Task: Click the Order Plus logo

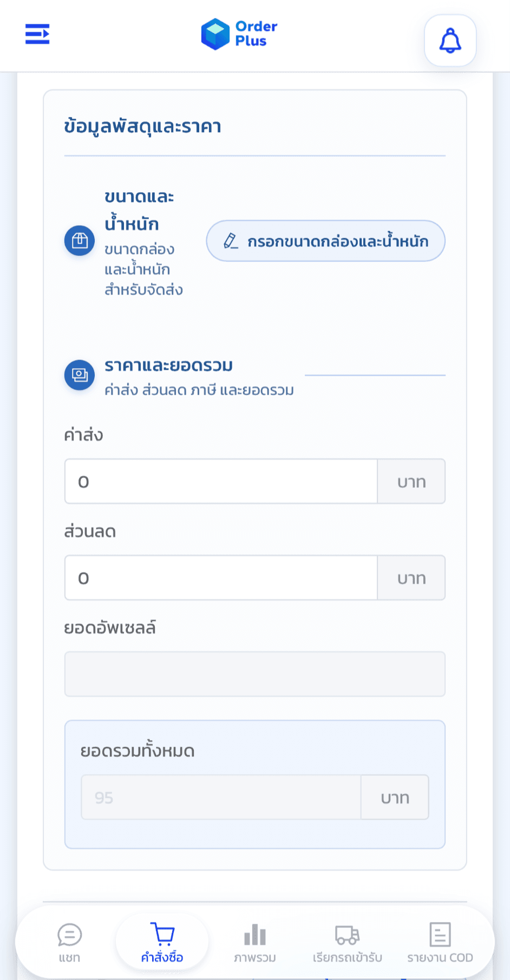Action: pos(239,34)
